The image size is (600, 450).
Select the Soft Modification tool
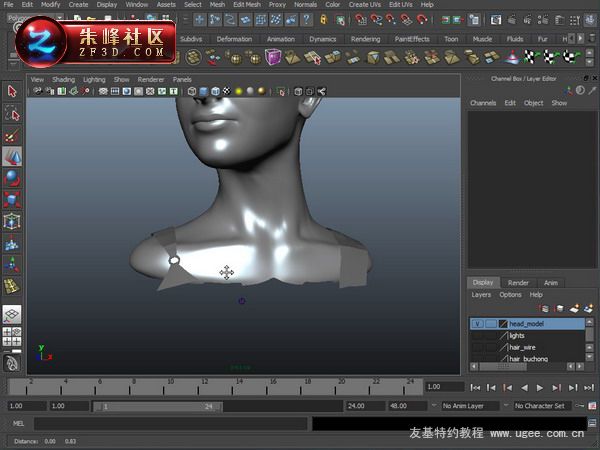(x=12, y=243)
